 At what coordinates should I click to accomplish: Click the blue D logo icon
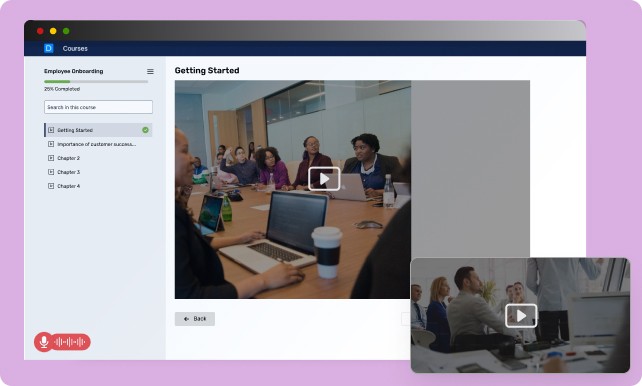48,48
